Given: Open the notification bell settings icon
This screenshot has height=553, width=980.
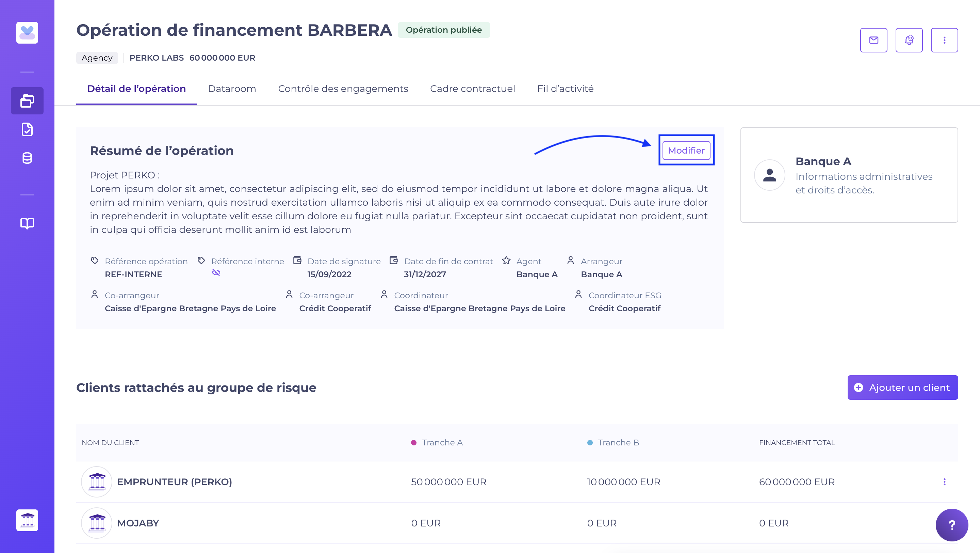Looking at the screenshot, I should 909,40.
